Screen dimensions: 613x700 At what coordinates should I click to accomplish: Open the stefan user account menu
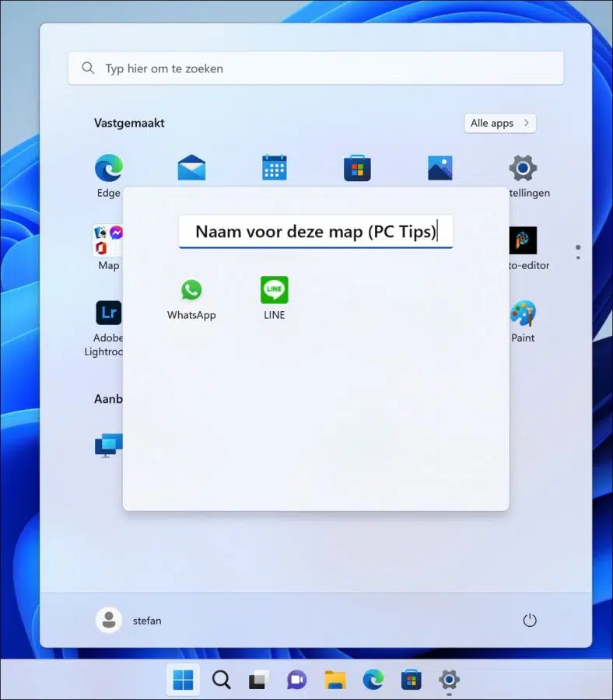coord(128,620)
